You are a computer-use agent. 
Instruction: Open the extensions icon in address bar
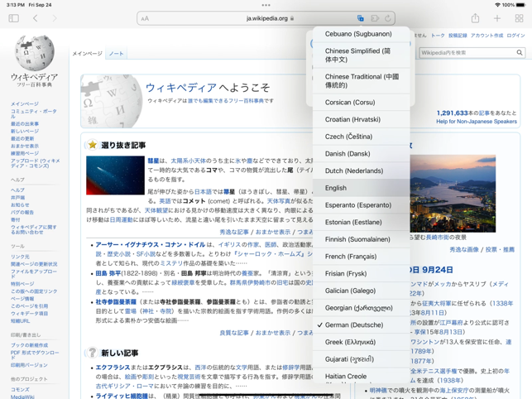click(375, 18)
